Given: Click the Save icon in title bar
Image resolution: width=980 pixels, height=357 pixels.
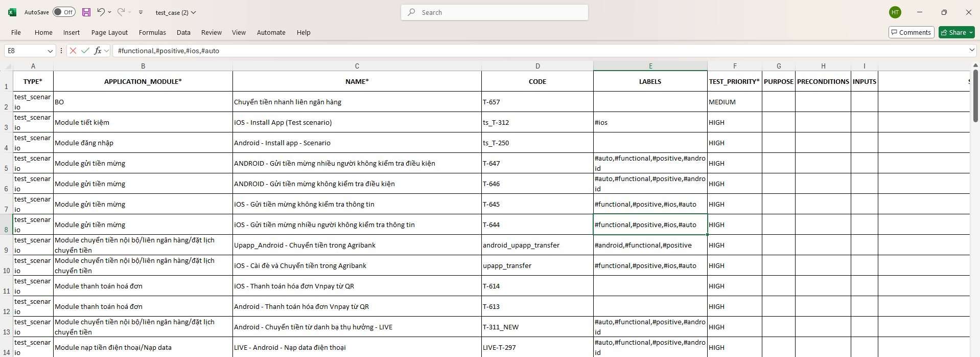Looking at the screenshot, I should click(86, 12).
